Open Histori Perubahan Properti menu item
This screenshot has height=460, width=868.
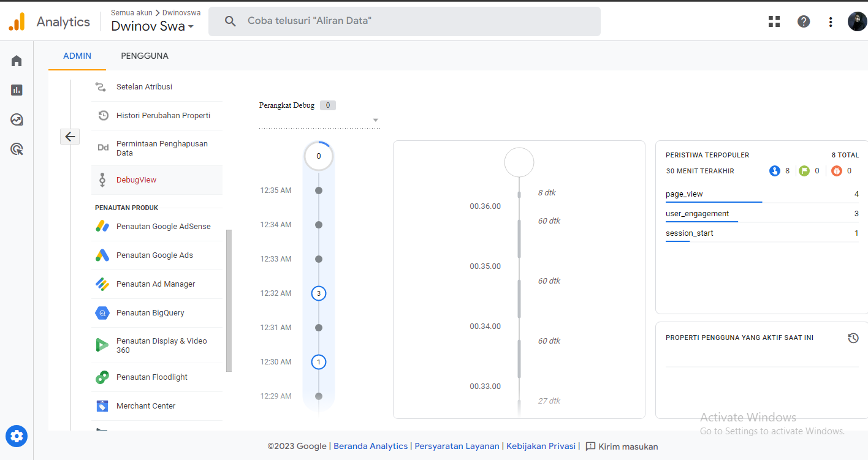pos(157,116)
